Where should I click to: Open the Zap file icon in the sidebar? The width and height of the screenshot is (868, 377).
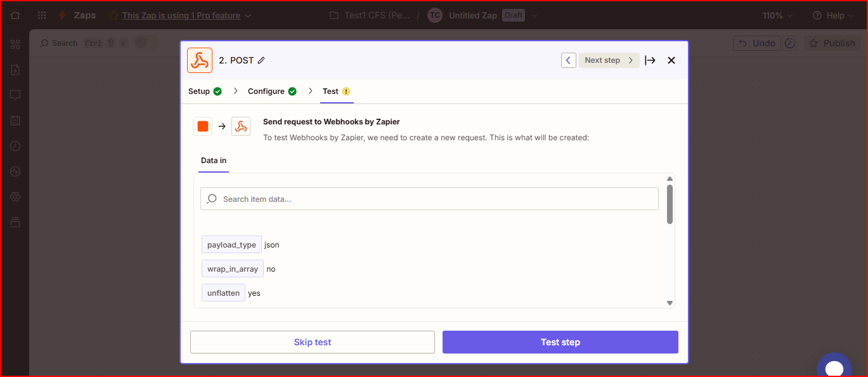click(15, 70)
